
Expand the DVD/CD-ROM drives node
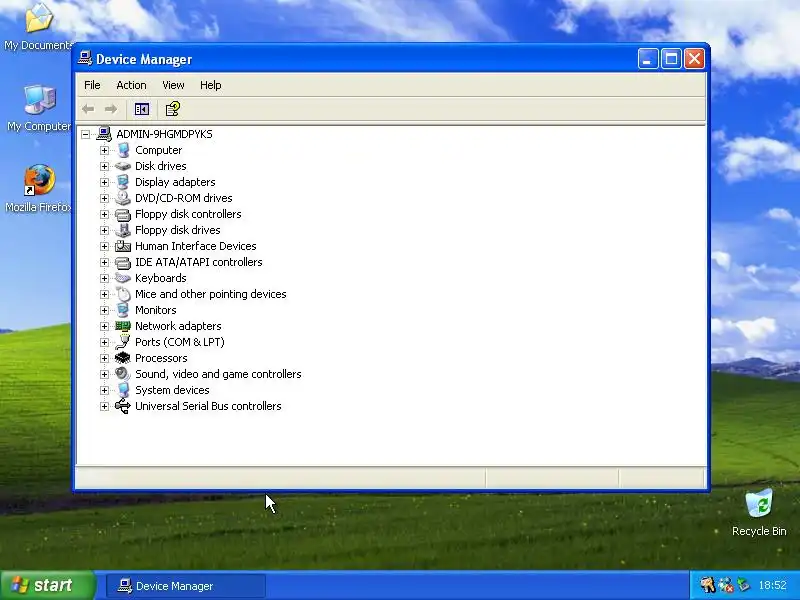pos(105,198)
